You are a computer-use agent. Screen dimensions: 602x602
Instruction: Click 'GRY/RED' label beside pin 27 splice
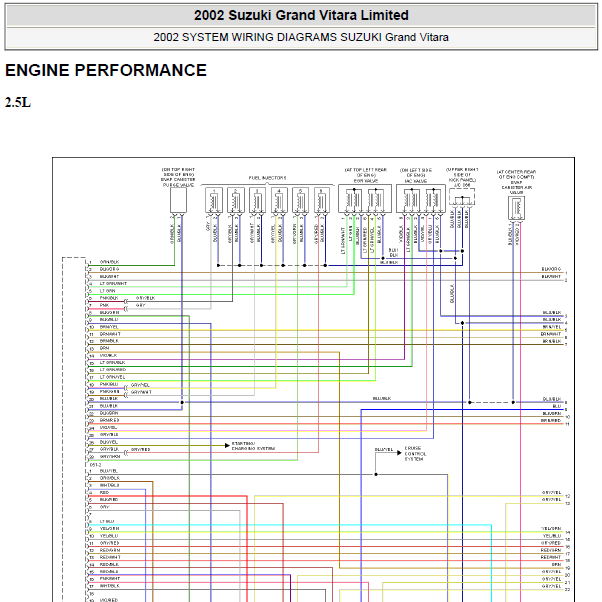point(141,449)
